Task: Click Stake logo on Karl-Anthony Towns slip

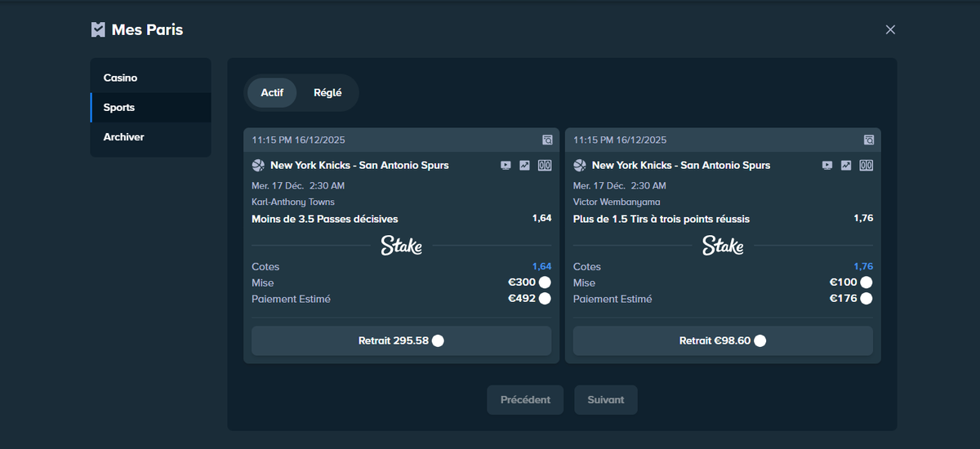Action: point(401,245)
